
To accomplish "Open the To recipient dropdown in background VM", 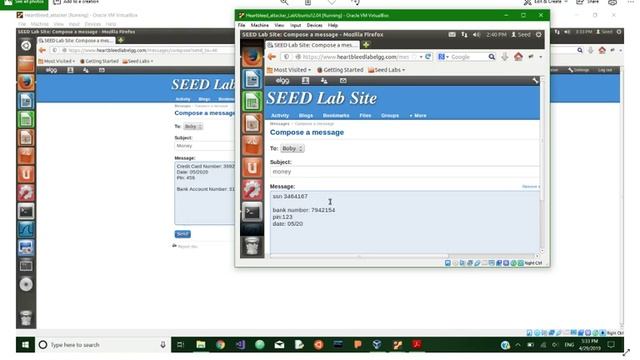I will pyautogui.click(x=193, y=127).
